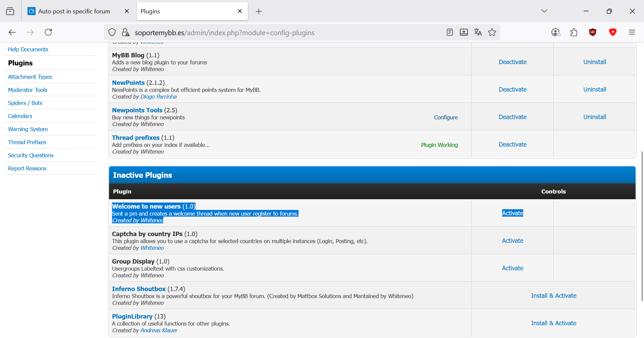
Task: Open the account profile icon
Action: click(x=555, y=32)
